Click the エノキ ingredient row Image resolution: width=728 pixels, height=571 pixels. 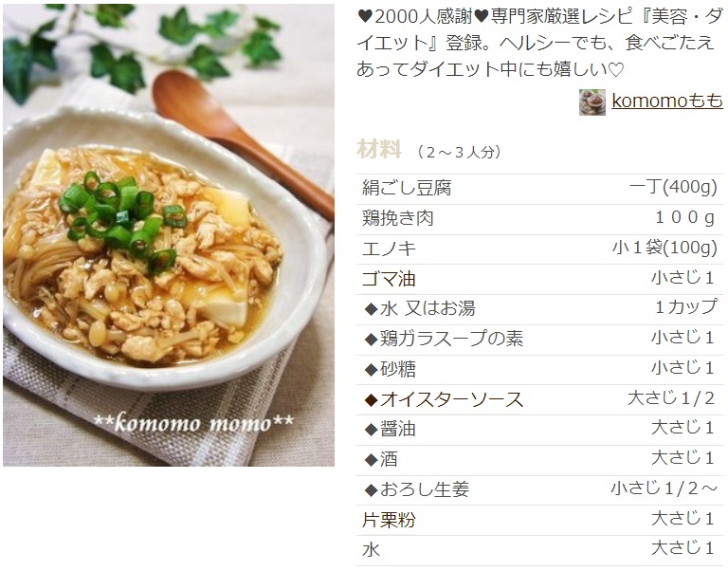tap(539, 249)
